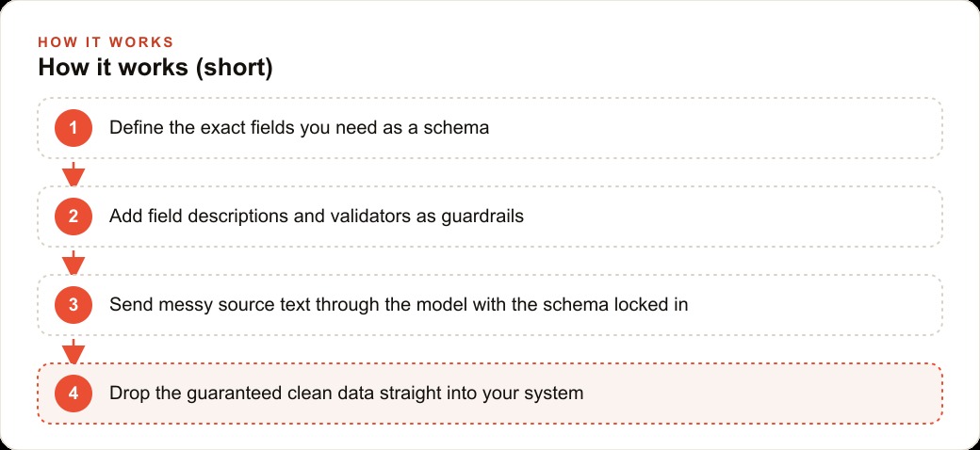Click the step 3 numbered circle
Image resolution: width=980 pixels, height=450 pixels.
pyautogui.click(x=73, y=305)
